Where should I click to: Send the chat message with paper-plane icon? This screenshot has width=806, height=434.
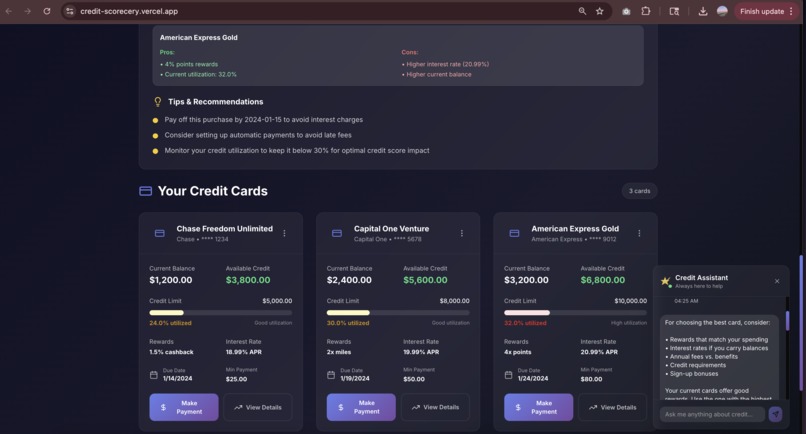[x=775, y=414]
